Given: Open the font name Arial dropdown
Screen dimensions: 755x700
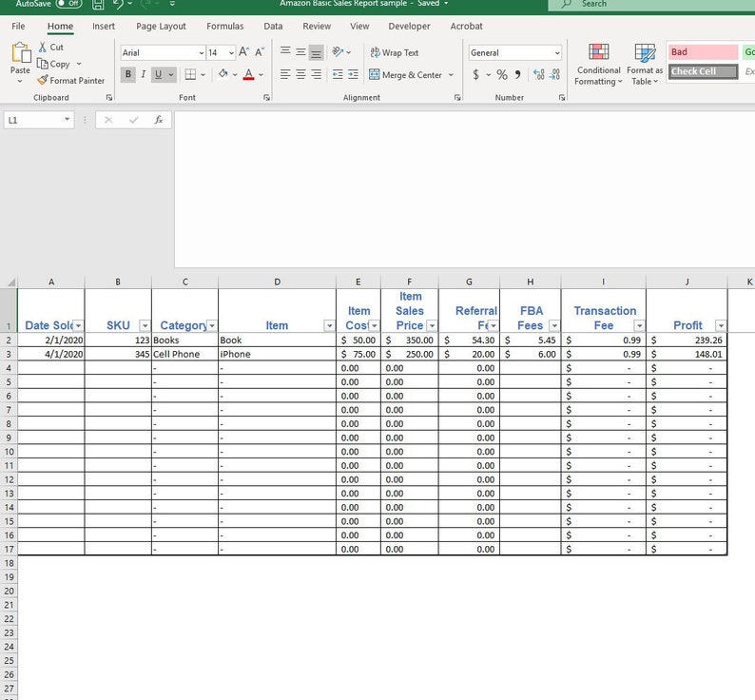Looking at the screenshot, I should click(202, 53).
